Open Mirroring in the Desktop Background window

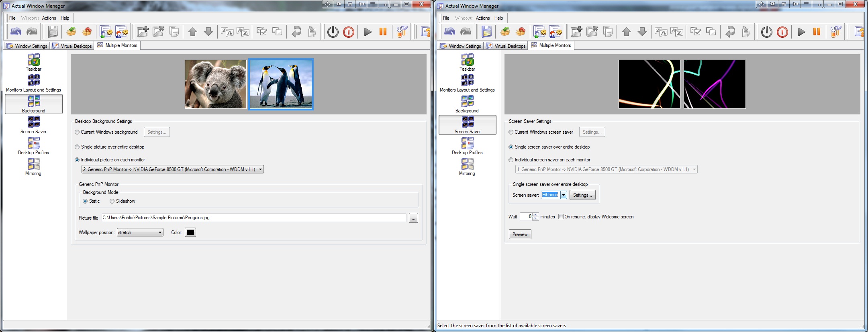click(33, 167)
